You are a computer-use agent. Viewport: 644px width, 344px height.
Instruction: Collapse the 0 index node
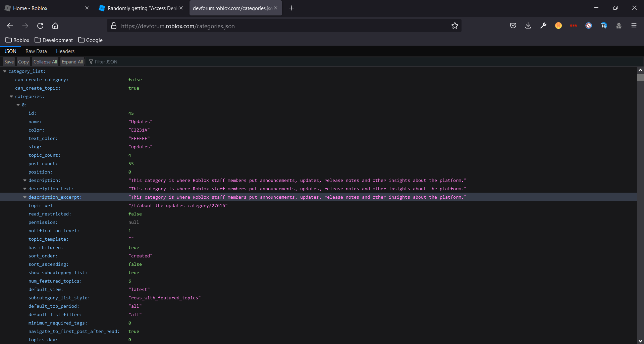(x=18, y=105)
